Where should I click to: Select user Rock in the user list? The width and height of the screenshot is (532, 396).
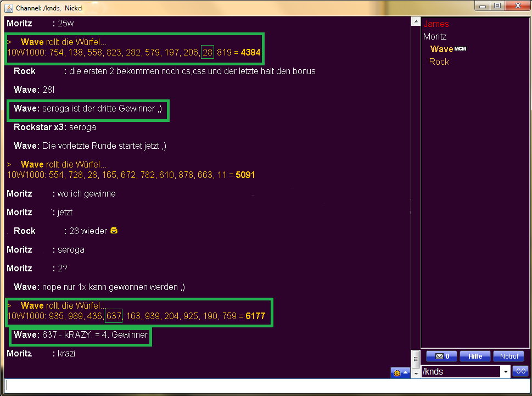coord(439,62)
